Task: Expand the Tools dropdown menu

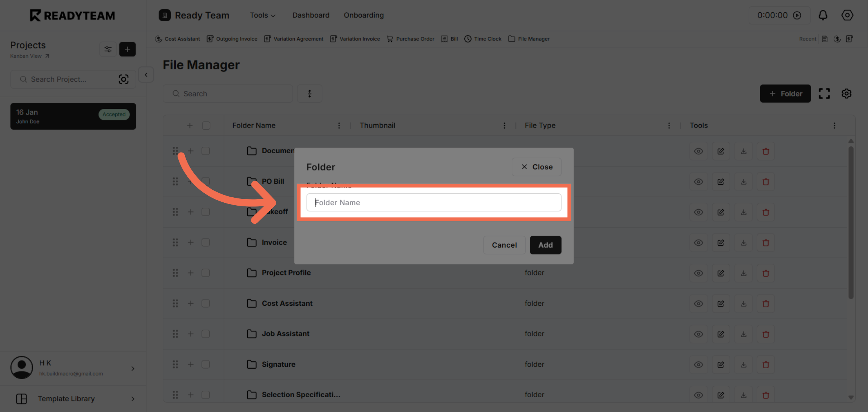Action: pyautogui.click(x=263, y=15)
